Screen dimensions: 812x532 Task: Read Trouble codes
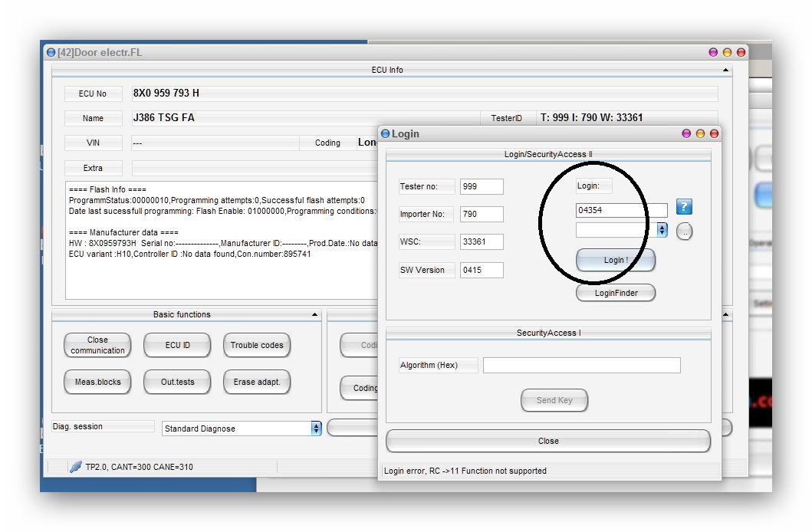(x=257, y=345)
